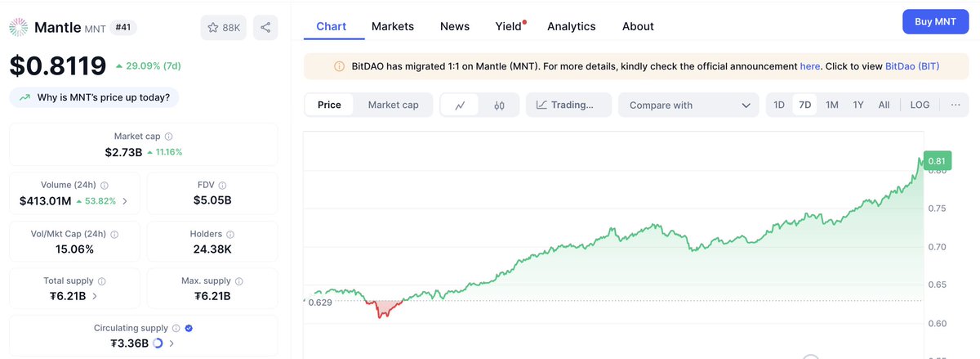Expand Circulating supply details chevron

[171, 343]
